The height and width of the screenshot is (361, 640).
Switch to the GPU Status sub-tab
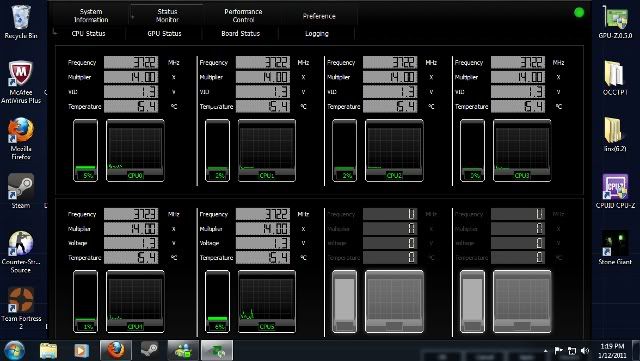tap(164, 33)
